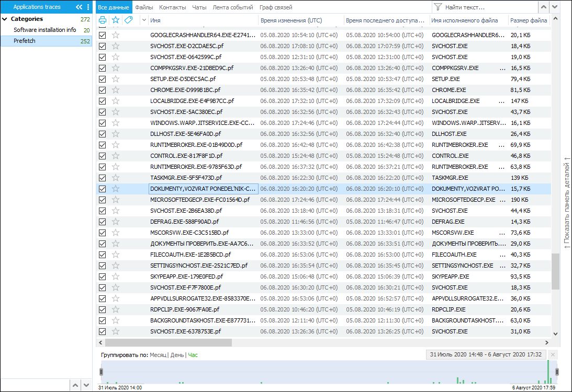Go to previous search result with up arrow

coord(544,7)
